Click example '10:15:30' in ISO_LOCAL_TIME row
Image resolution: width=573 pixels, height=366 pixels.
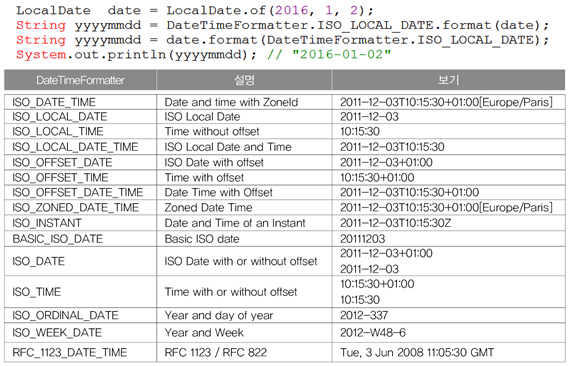pos(360,131)
